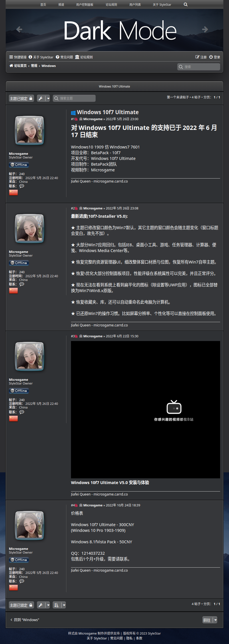Click the top 主题已锁定 locked button

(x=21, y=98)
